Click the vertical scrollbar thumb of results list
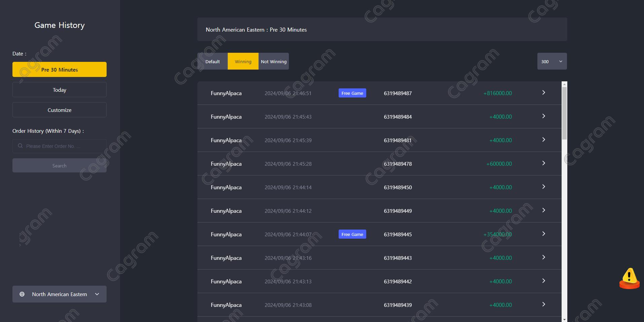The width and height of the screenshot is (644, 322). (x=564, y=113)
